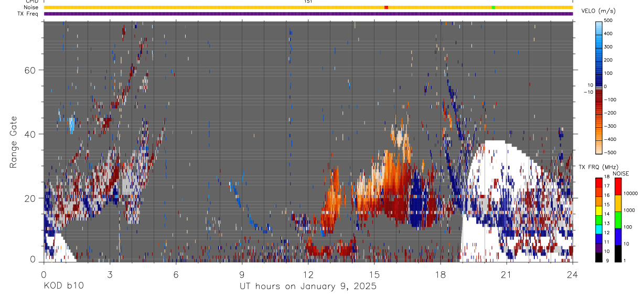Click the 6 tick on UT hours axis
Viewport: 644px width, 297px height.
(x=176, y=274)
